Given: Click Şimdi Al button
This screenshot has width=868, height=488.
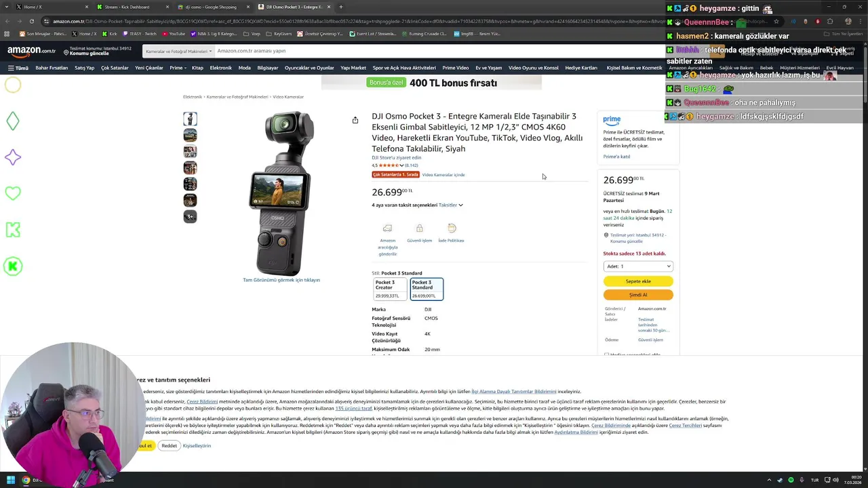Looking at the screenshot, I should click(638, 295).
